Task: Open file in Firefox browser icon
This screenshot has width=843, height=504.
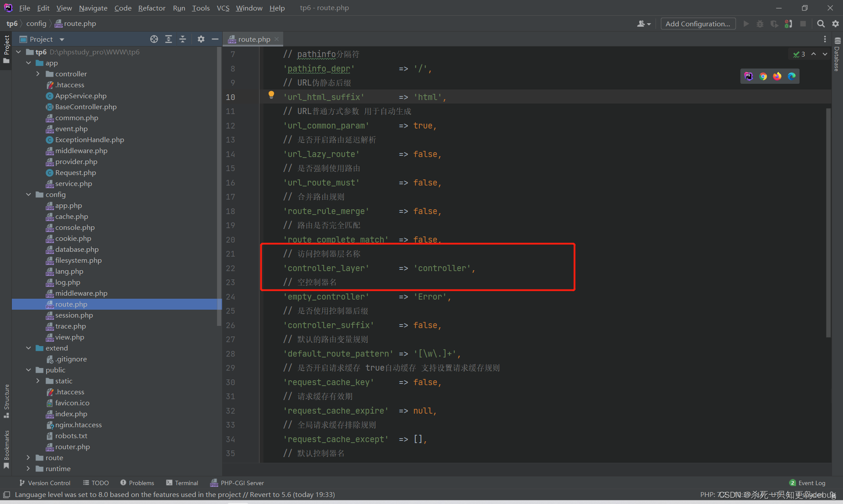Action: coord(777,76)
